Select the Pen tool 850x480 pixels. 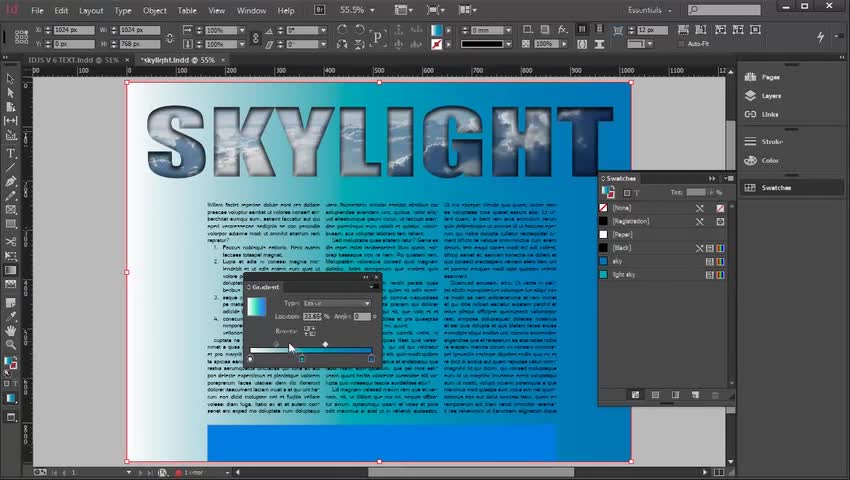pos(10,182)
